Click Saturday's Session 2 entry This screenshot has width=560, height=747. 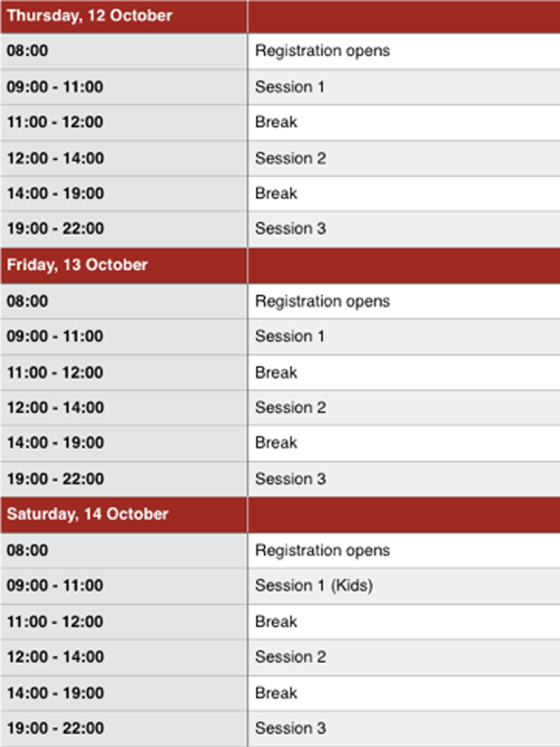[x=290, y=657]
